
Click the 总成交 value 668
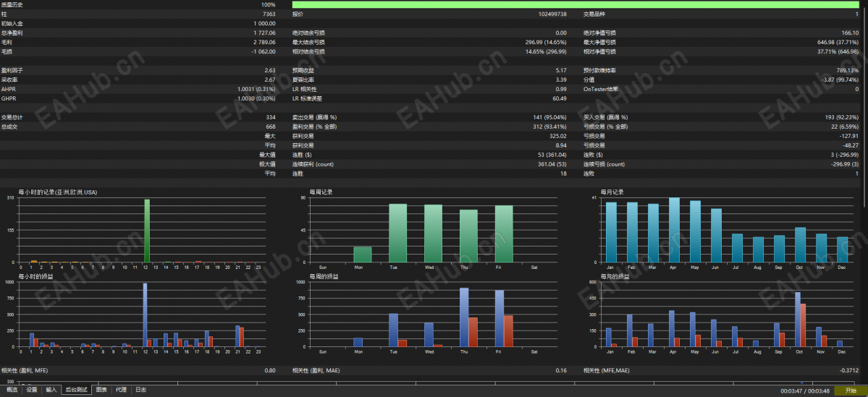[x=271, y=127]
